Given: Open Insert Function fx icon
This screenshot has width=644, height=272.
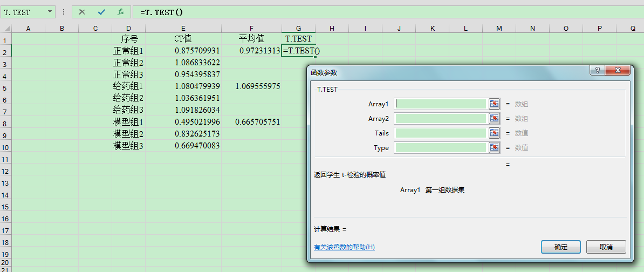Looking at the screenshot, I should (121, 12).
